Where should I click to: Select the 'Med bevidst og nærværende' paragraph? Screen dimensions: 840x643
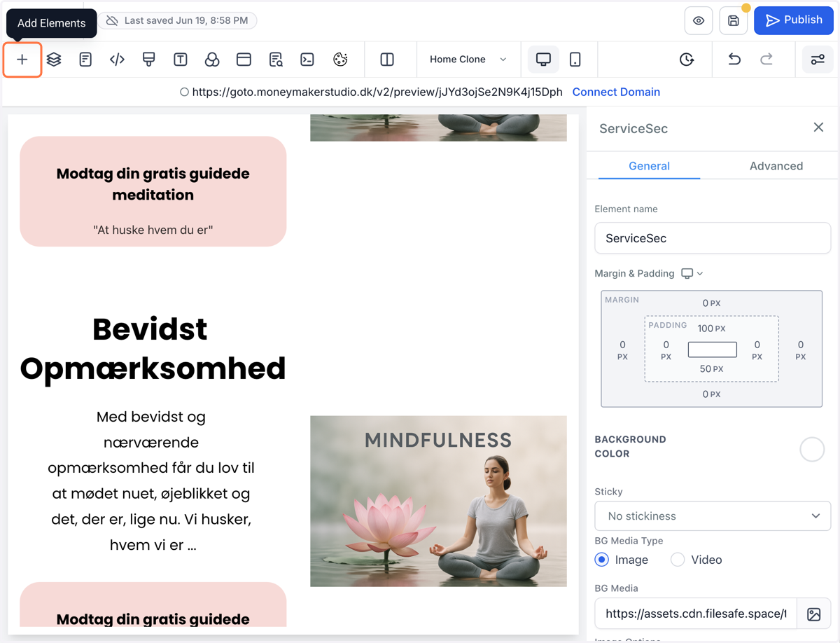coord(151,480)
